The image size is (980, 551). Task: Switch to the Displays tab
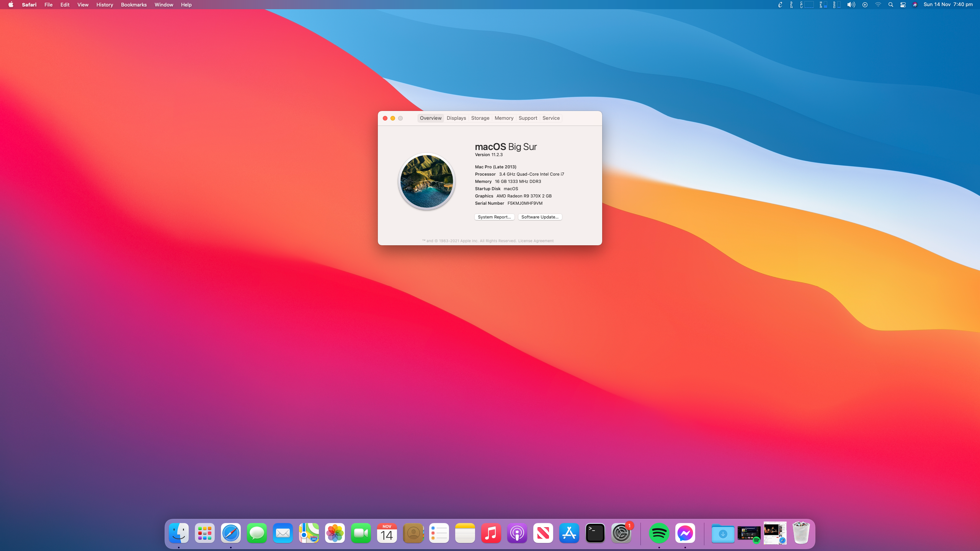click(x=456, y=118)
